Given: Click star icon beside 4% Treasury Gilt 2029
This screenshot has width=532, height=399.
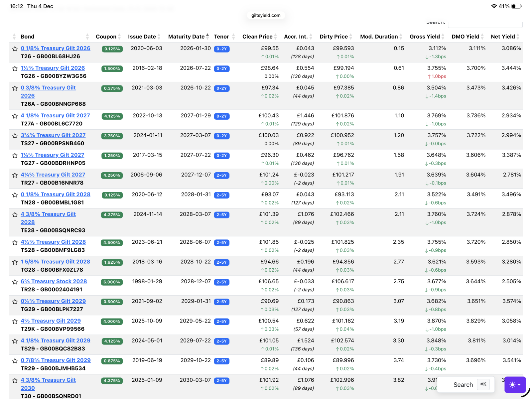Looking at the screenshot, I should tap(15, 322).
